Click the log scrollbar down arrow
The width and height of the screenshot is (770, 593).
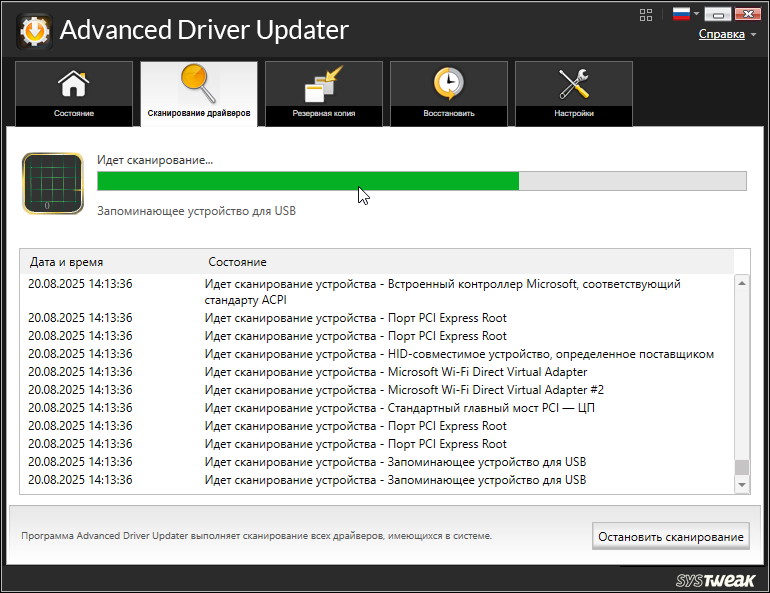(742, 485)
